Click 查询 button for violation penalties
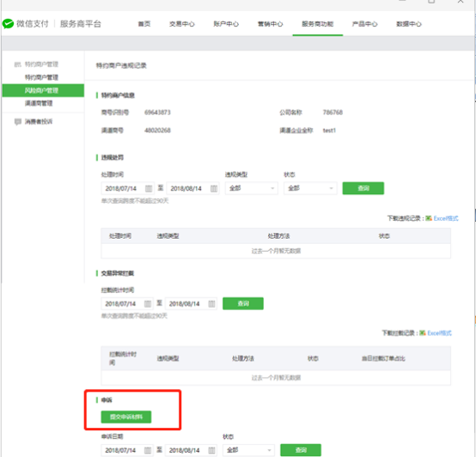 tap(363, 188)
